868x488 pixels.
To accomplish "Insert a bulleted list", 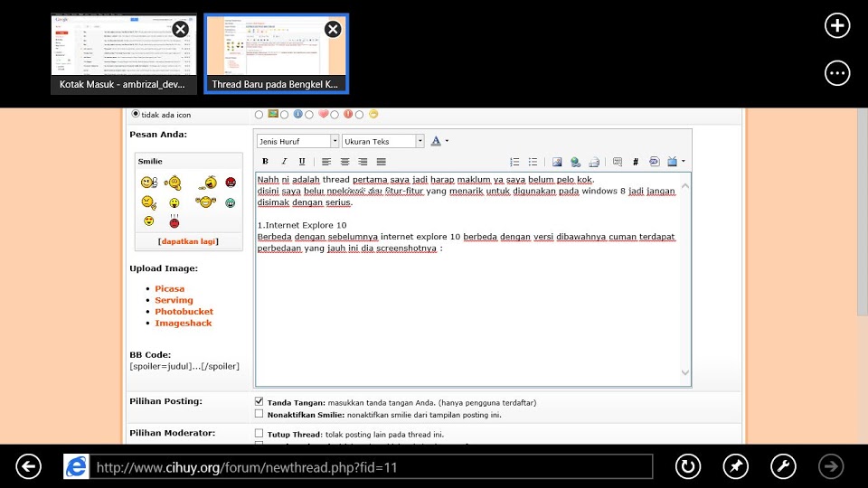I will [x=533, y=162].
